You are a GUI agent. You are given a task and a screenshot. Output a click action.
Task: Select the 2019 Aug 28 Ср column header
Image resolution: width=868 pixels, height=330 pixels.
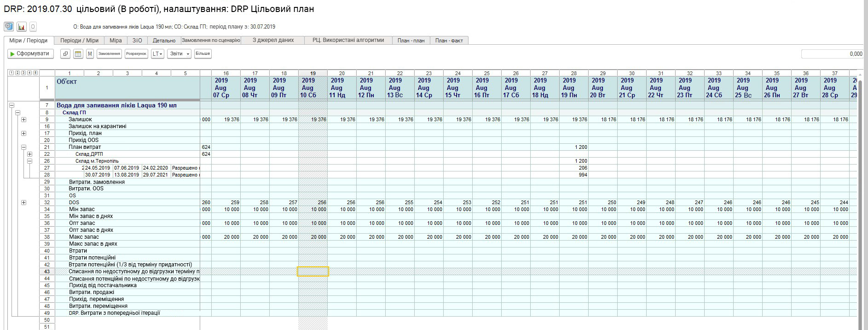click(x=835, y=88)
